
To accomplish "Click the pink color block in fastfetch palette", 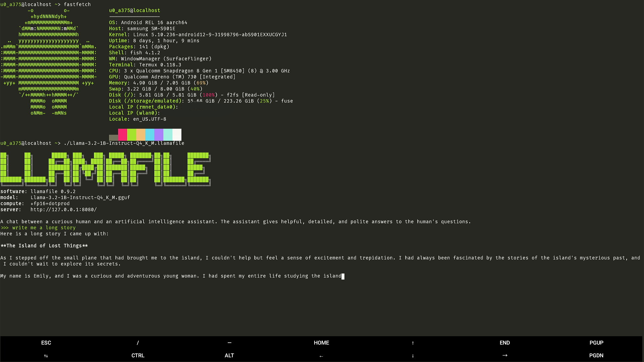I will (122, 134).
